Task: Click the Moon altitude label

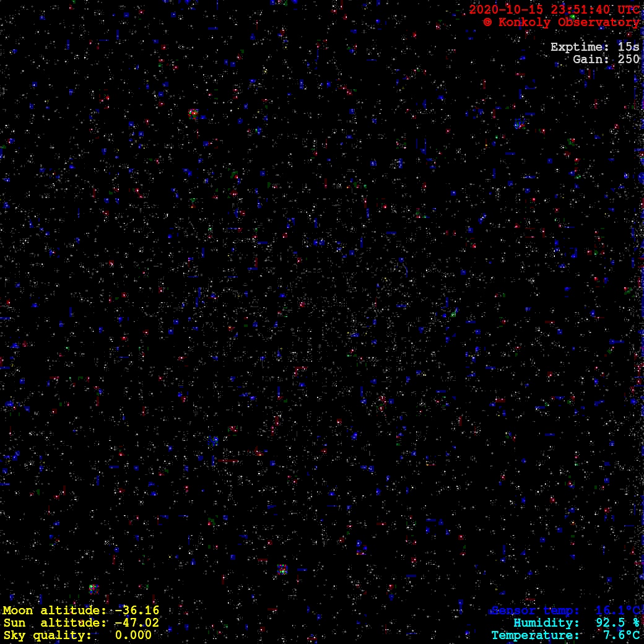Action: click(54, 611)
